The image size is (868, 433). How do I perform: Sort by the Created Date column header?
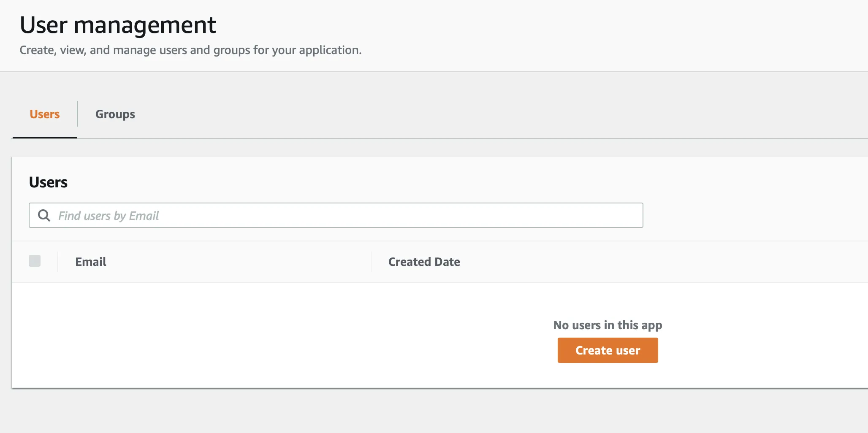coord(424,262)
